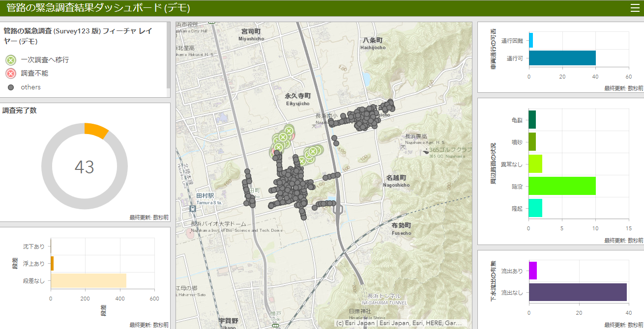Select the bright green 陥没 bar
The width and height of the screenshot is (644, 329).
[562, 186]
